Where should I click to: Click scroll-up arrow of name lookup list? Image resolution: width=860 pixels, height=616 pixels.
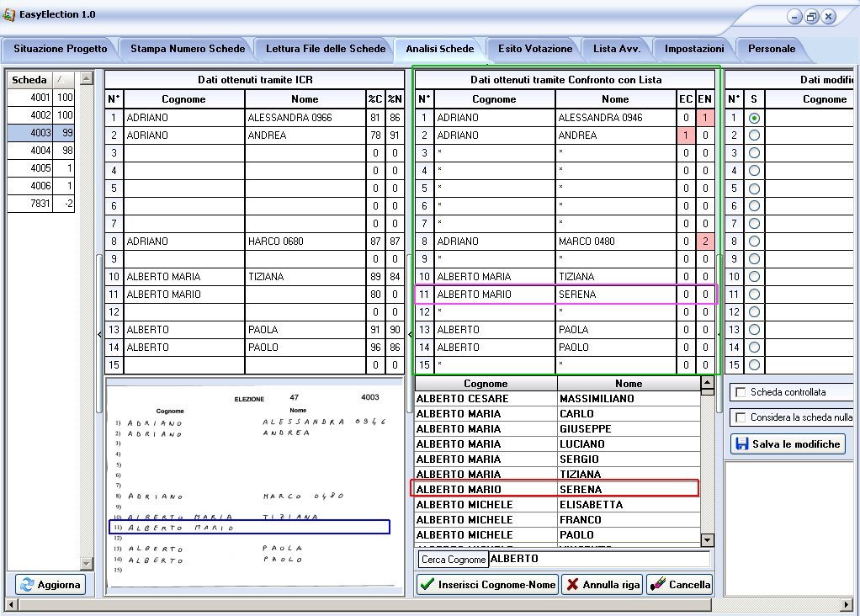(708, 382)
